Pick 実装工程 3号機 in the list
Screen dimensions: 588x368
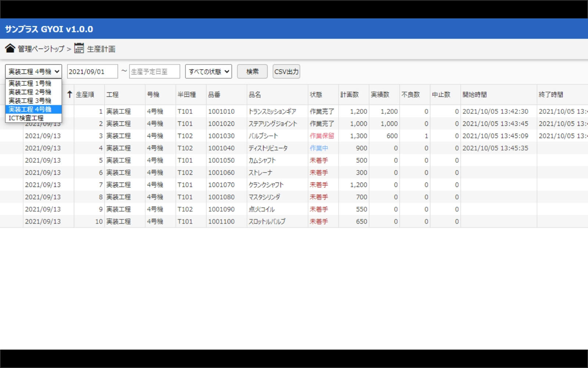[x=30, y=101]
